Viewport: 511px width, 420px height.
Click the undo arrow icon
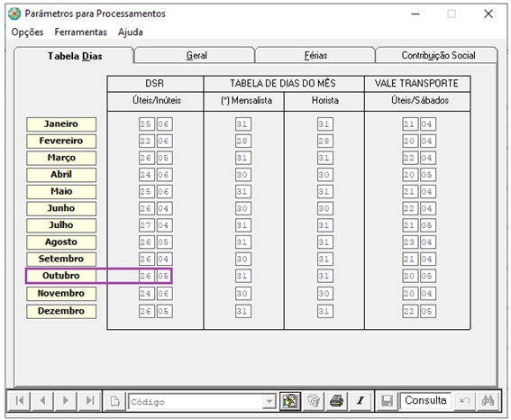point(464,401)
